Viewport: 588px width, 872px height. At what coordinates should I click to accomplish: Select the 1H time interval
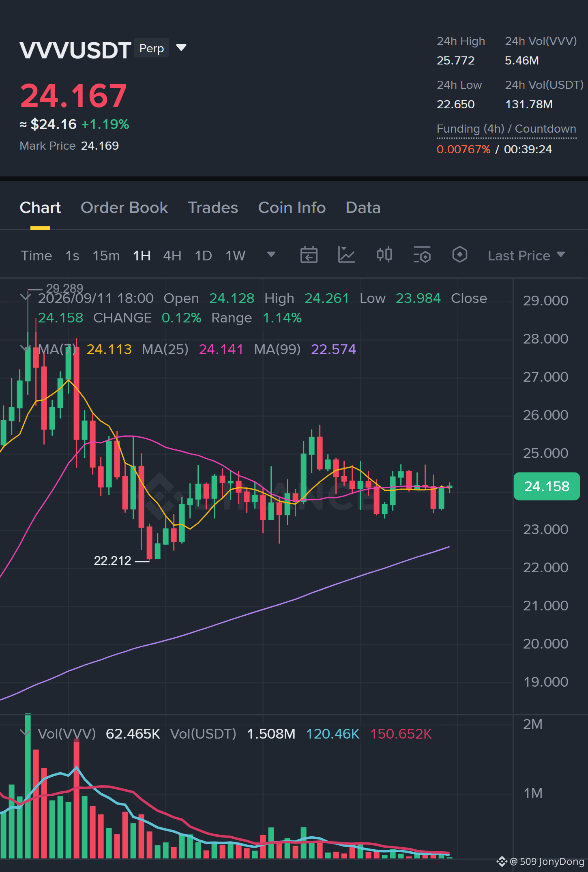tap(142, 256)
